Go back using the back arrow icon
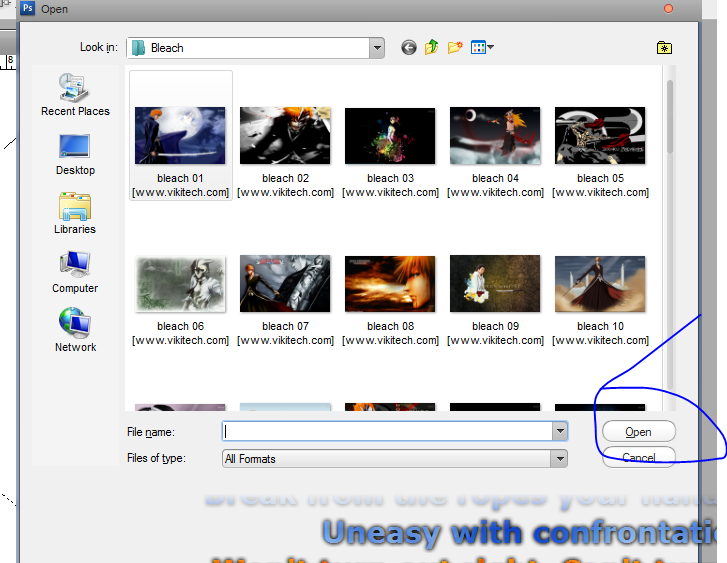The height and width of the screenshot is (563, 727). tap(408, 47)
